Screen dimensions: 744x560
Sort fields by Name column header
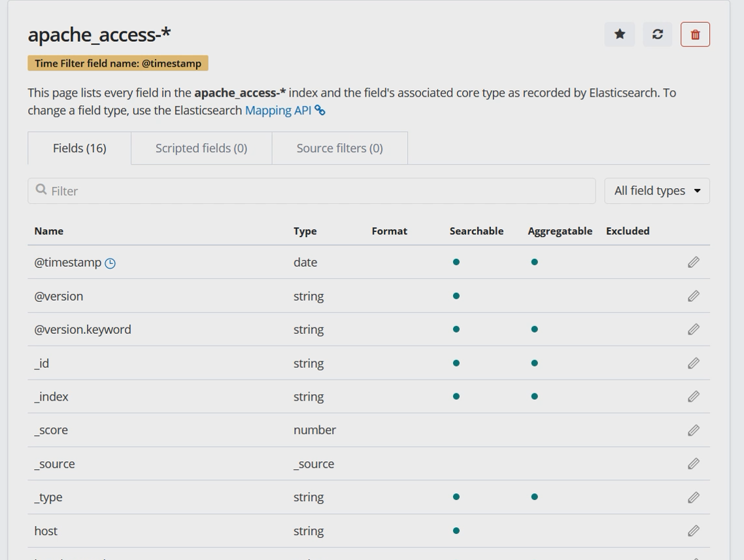tap(49, 231)
